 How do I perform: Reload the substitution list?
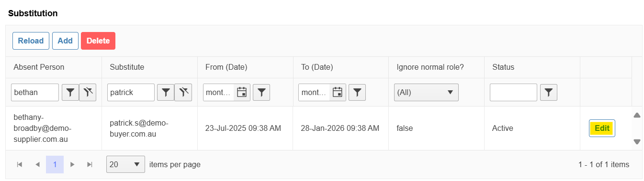tap(31, 41)
